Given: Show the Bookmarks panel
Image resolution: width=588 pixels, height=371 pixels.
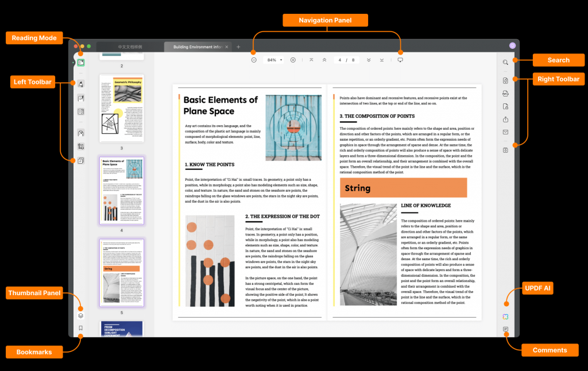Looking at the screenshot, I should pyautogui.click(x=80, y=328).
